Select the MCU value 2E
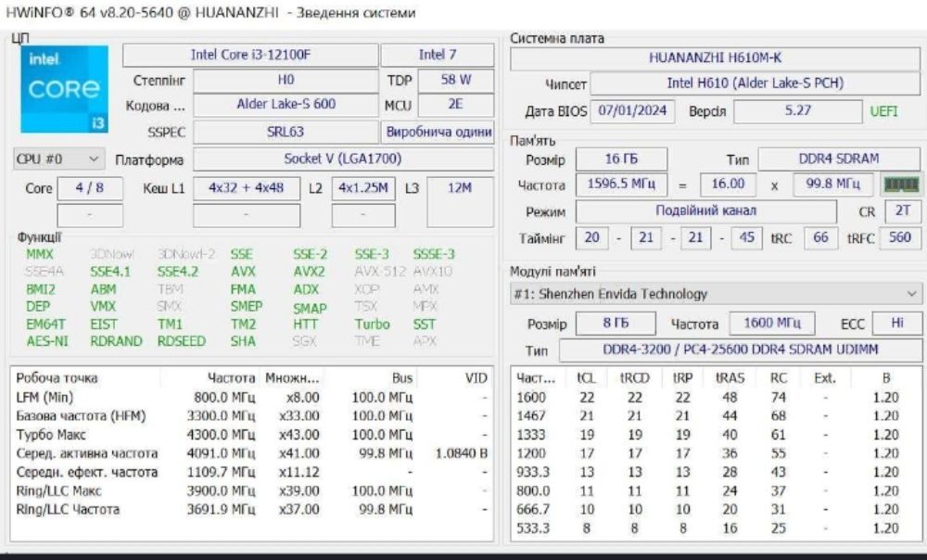This screenshot has width=927, height=560. pyautogui.click(x=456, y=105)
